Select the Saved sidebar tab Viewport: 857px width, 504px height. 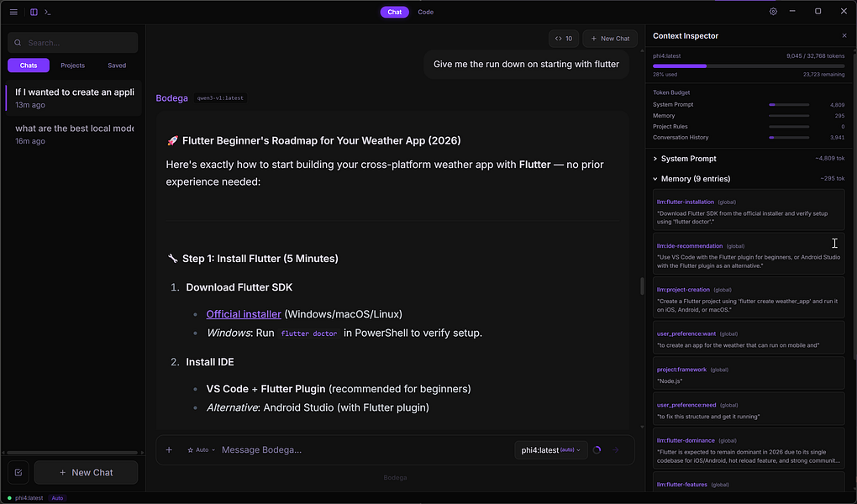[x=117, y=66]
